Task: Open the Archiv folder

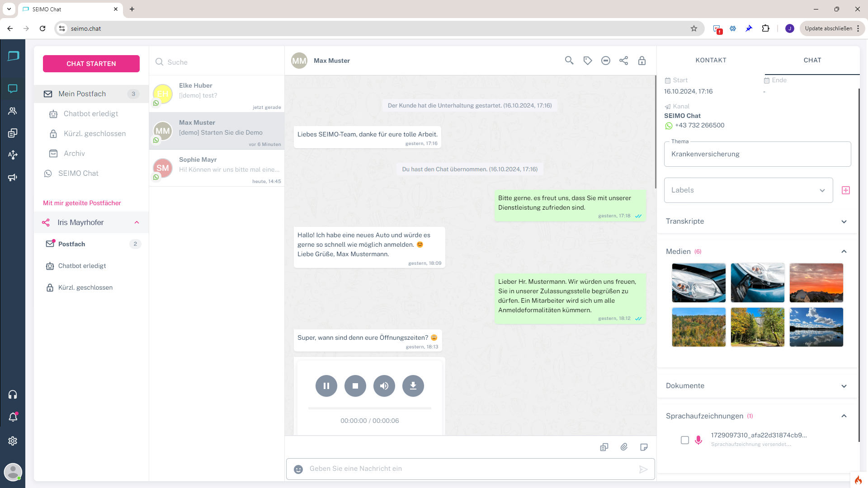Action: click(x=74, y=154)
